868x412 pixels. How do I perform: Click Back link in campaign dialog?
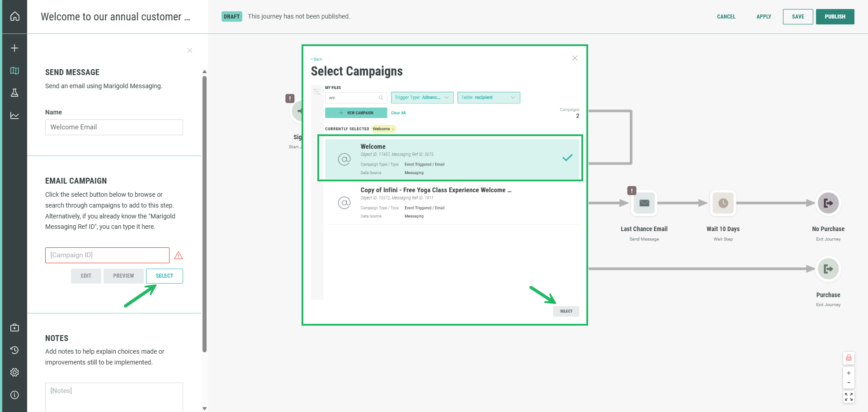(317, 59)
